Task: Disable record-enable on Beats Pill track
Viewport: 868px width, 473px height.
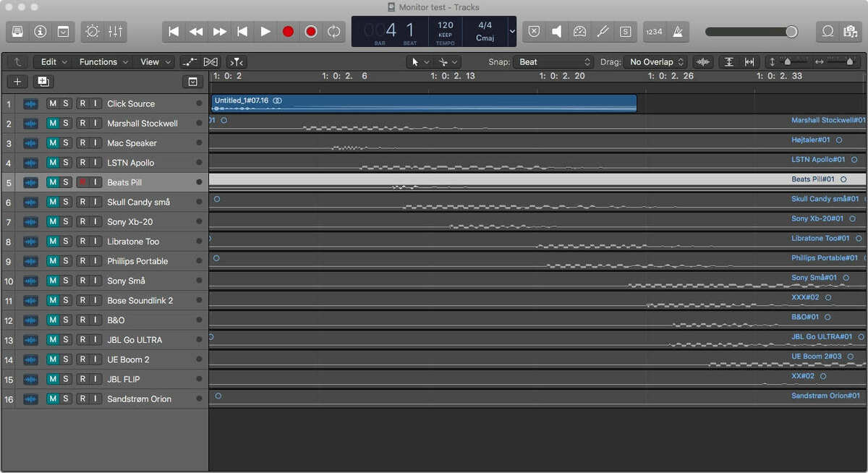Action: 82,182
